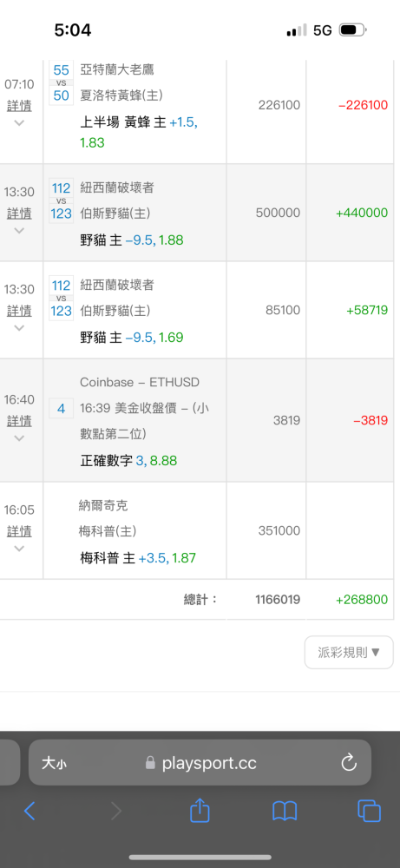Tap lock icon beside playsport.cc

click(150, 763)
